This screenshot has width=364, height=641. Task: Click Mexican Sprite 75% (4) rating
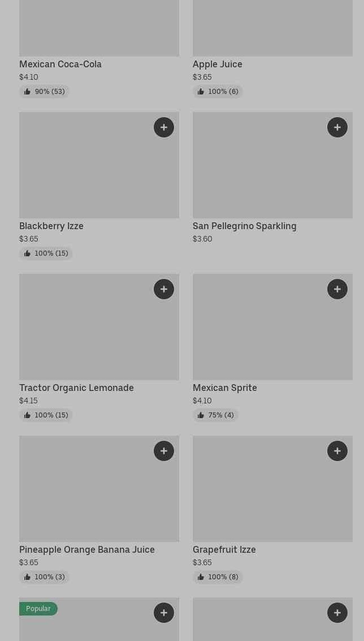[215, 415]
